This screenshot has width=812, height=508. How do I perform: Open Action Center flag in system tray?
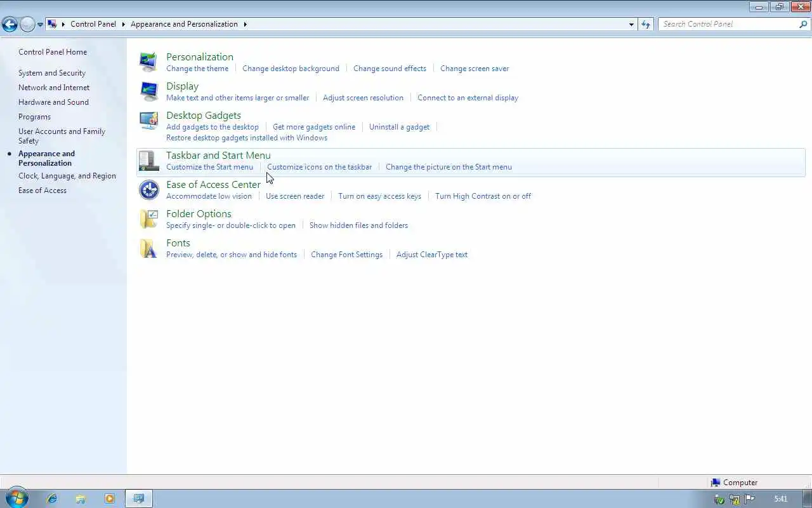pyautogui.click(x=749, y=499)
